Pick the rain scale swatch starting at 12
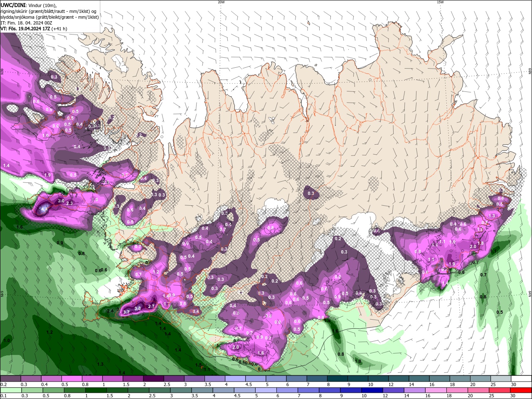 pos(393,390)
